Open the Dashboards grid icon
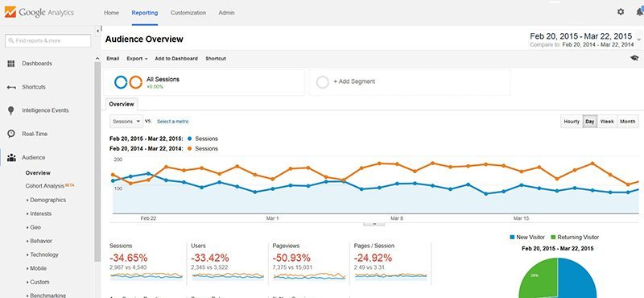Screen dimensions: 644x298 coord(11,64)
